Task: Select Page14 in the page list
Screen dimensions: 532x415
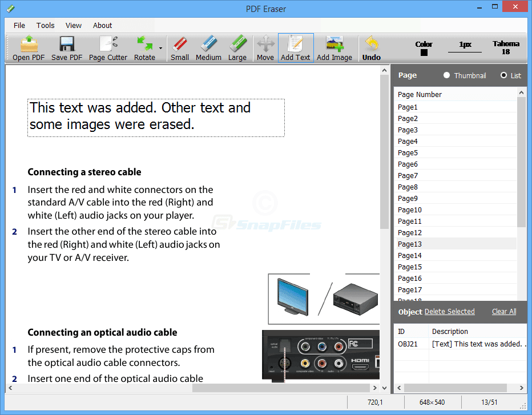Action: (x=456, y=256)
